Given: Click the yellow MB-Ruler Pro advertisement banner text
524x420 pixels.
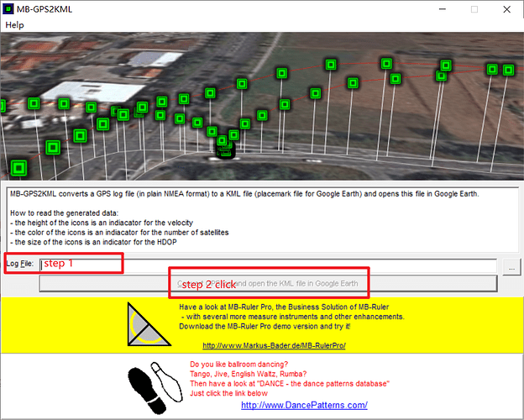Looking at the screenshot, I should point(291,317).
